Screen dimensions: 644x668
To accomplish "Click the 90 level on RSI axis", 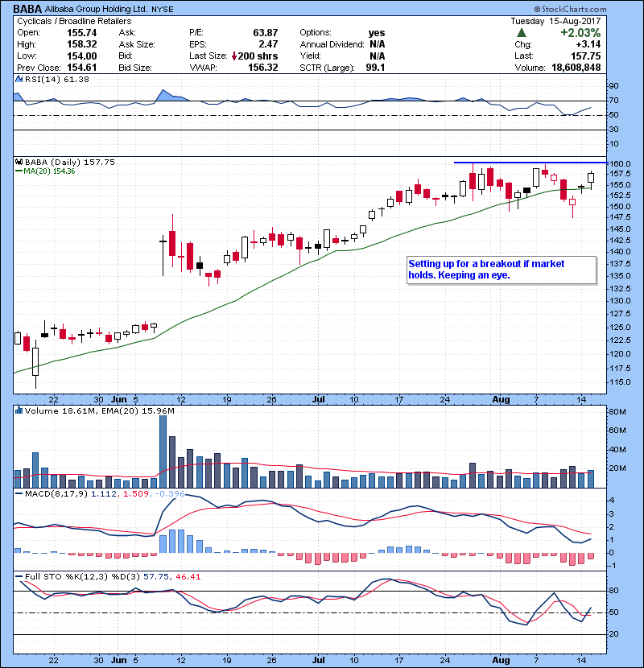I will [613, 86].
